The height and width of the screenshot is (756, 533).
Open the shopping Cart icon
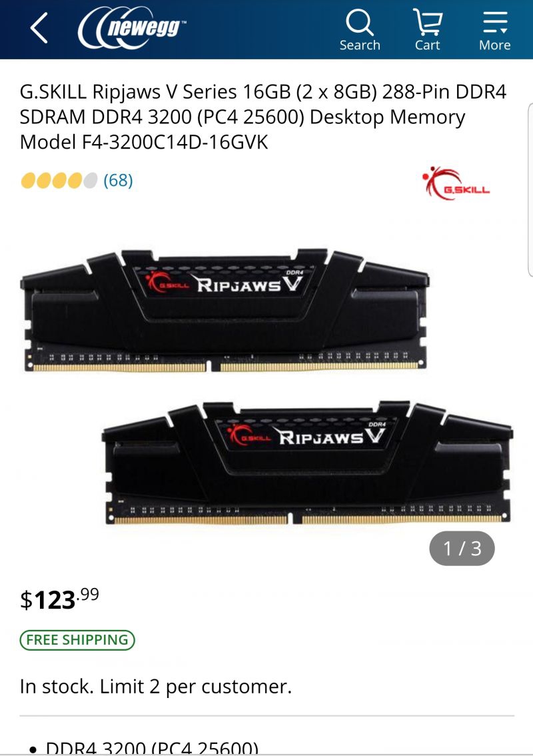(x=428, y=30)
